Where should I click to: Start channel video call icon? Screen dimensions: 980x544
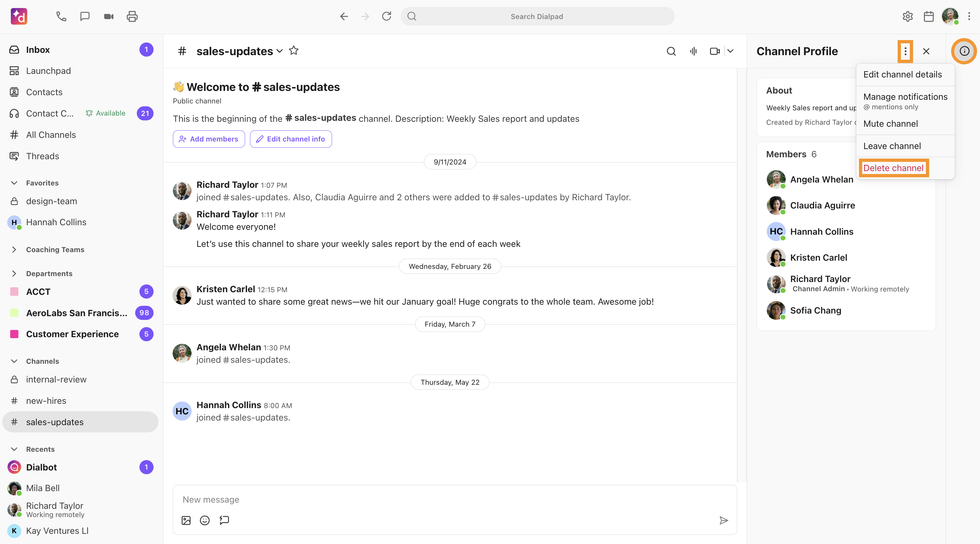click(715, 51)
